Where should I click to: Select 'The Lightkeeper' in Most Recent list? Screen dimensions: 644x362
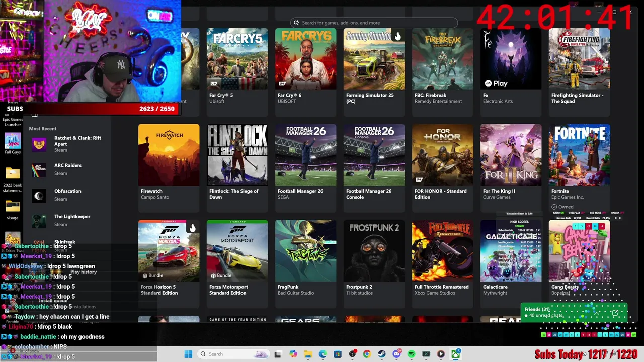(72, 217)
